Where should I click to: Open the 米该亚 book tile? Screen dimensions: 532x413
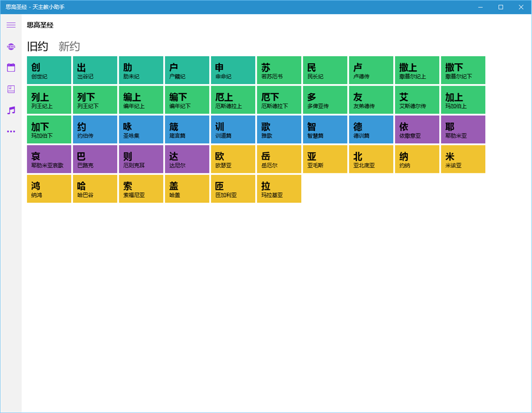pyautogui.click(x=463, y=159)
